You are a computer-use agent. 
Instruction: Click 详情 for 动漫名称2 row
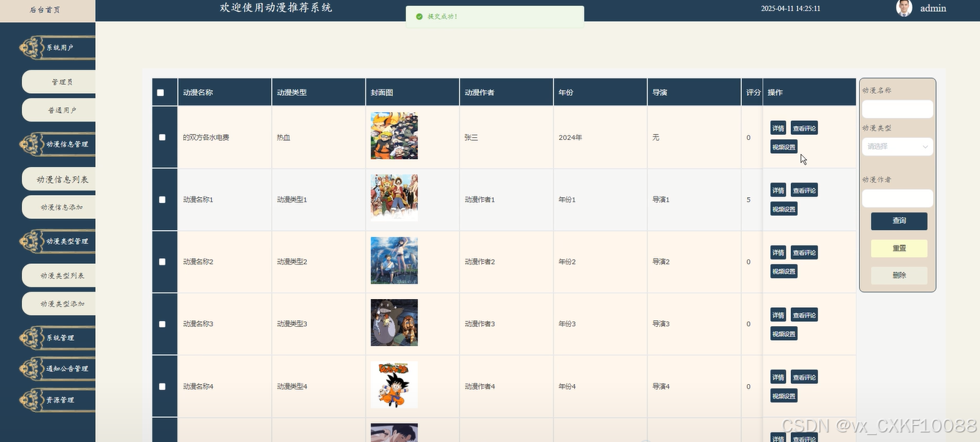click(x=778, y=253)
